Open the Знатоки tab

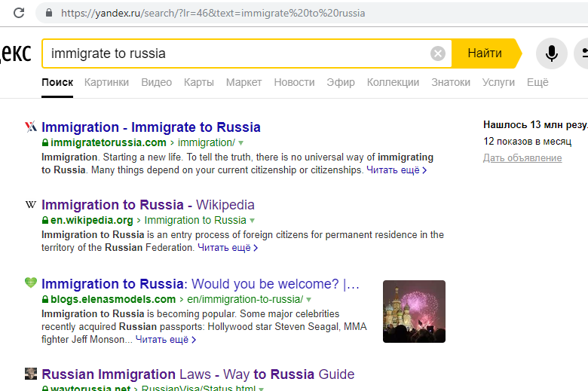click(x=451, y=82)
